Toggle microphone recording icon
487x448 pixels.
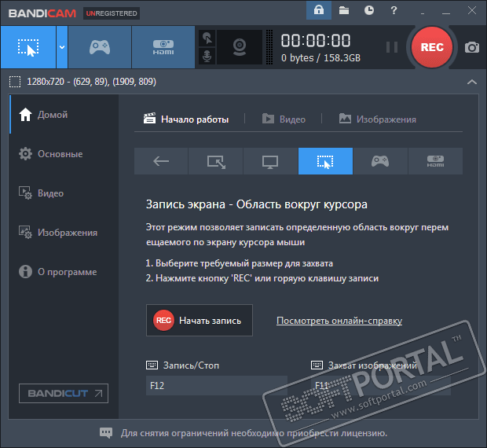pyautogui.click(x=207, y=57)
